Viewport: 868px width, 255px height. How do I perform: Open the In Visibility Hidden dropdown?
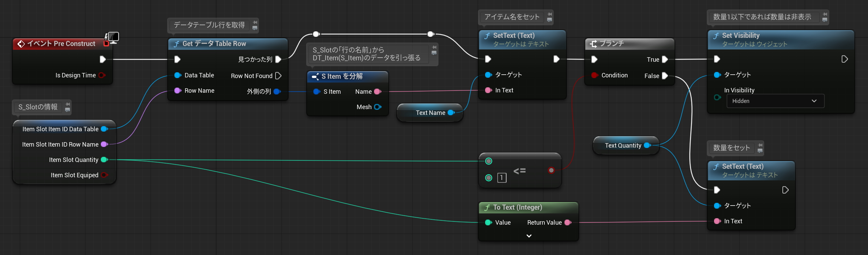tap(775, 101)
